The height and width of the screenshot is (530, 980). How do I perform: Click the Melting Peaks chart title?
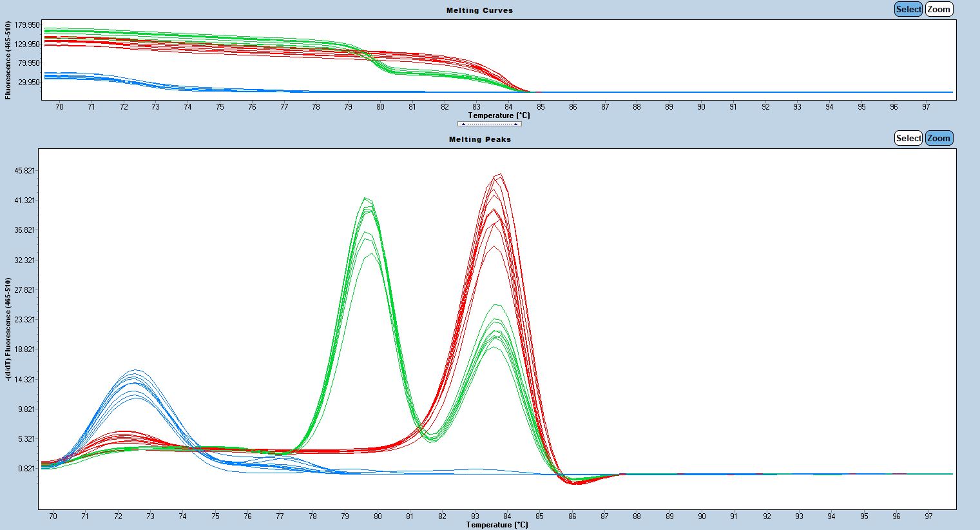click(x=479, y=139)
